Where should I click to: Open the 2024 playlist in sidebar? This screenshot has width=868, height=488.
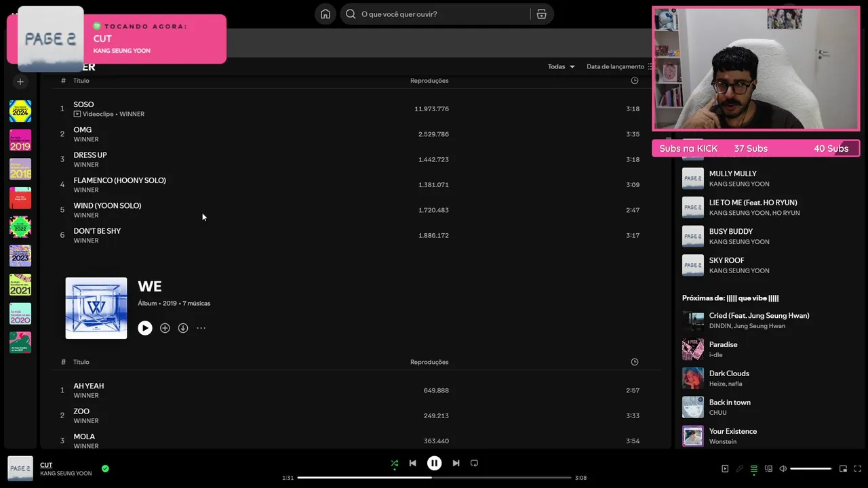[x=20, y=111]
